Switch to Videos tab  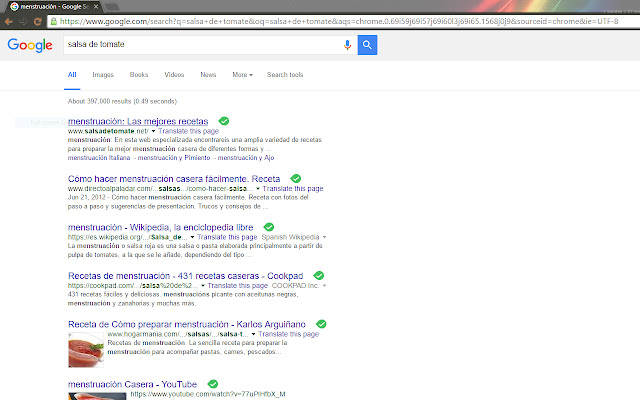(174, 75)
